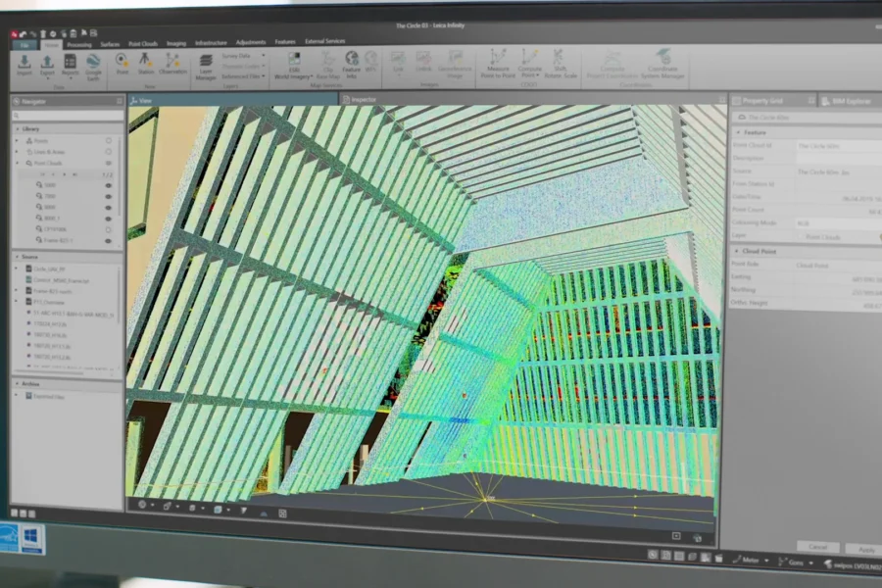Open the Adjustments ribbon tab
The image size is (882, 588).
coord(251,42)
